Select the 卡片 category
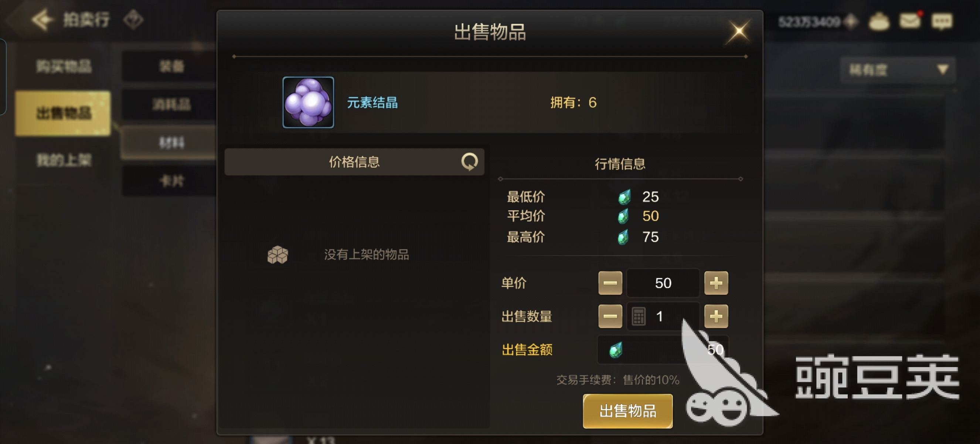 tap(171, 181)
